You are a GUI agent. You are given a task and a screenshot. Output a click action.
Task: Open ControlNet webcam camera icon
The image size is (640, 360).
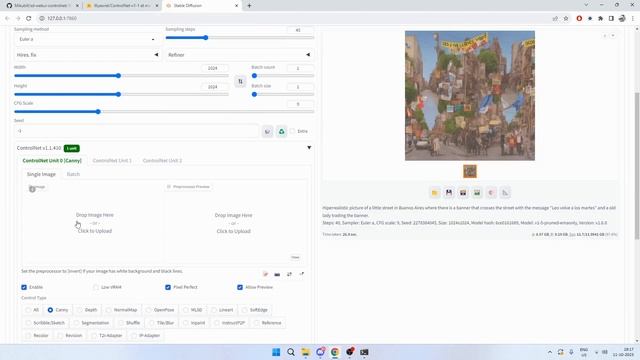click(x=277, y=274)
